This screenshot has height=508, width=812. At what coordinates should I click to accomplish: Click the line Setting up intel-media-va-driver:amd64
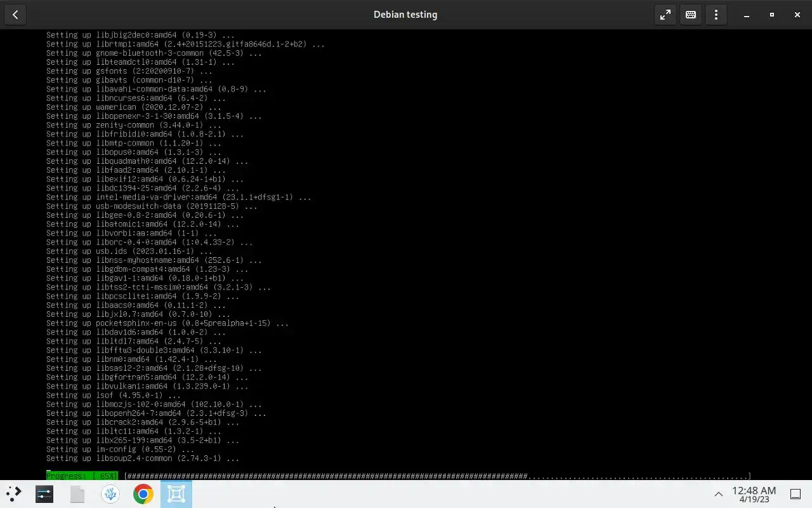point(179,197)
